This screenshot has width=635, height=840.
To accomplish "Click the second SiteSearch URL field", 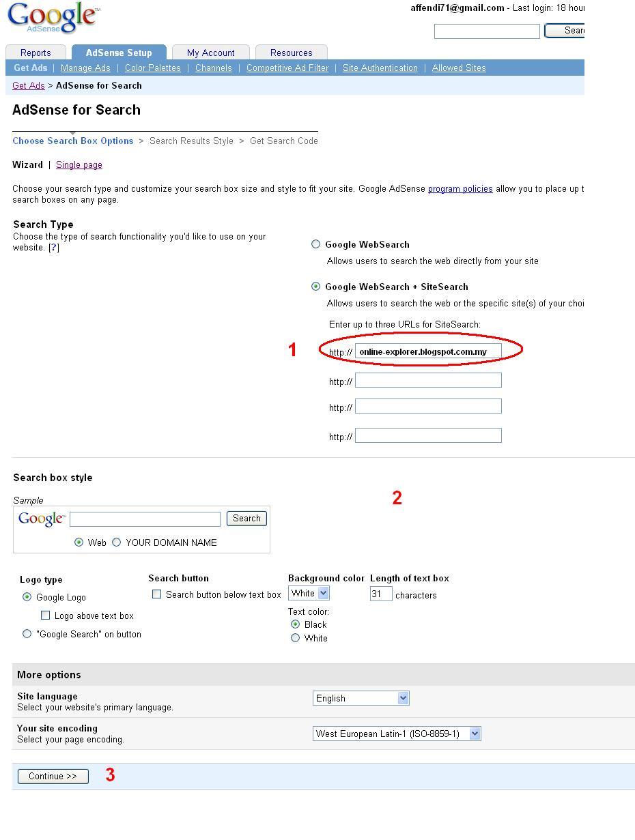I will tap(428, 380).
